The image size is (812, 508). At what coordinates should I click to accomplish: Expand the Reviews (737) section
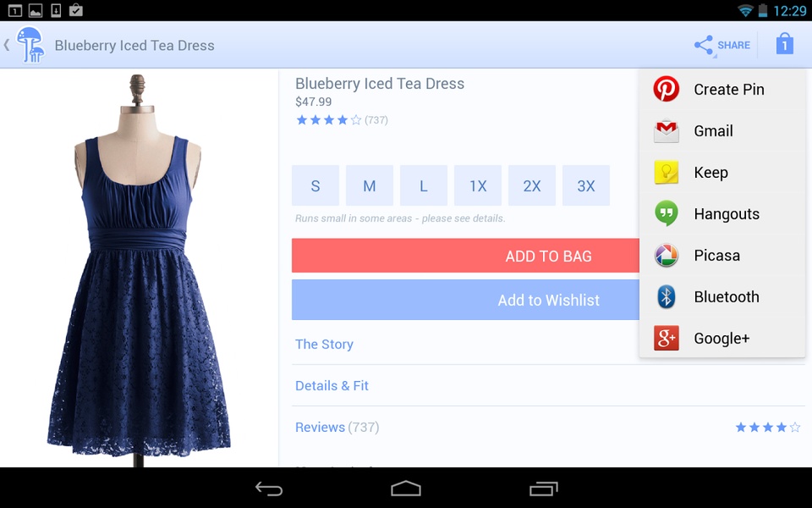pyautogui.click(x=548, y=427)
